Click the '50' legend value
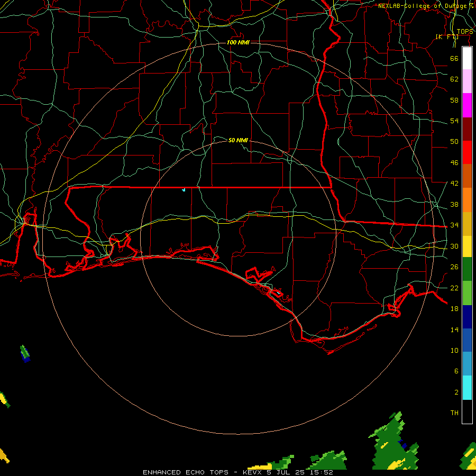This screenshot has height=476, width=476. coord(454,142)
